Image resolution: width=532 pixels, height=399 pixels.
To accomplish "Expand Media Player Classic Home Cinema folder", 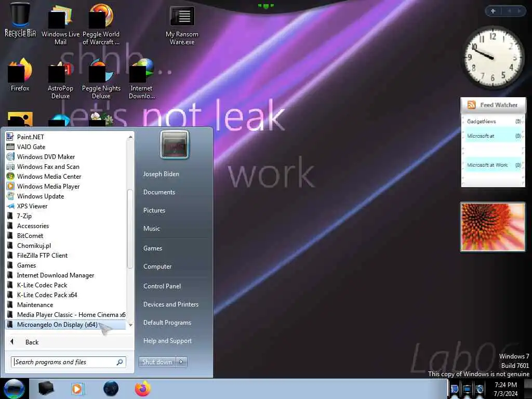I will coord(66,314).
